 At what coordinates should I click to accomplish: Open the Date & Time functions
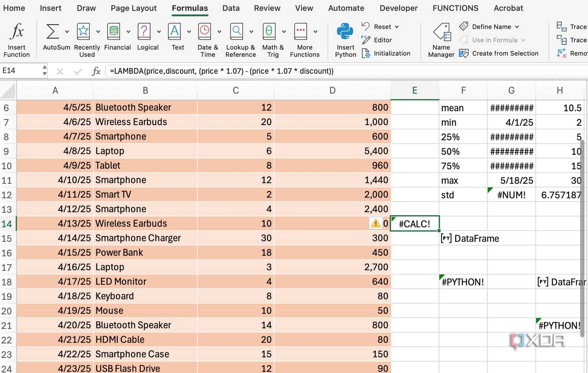(x=205, y=32)
